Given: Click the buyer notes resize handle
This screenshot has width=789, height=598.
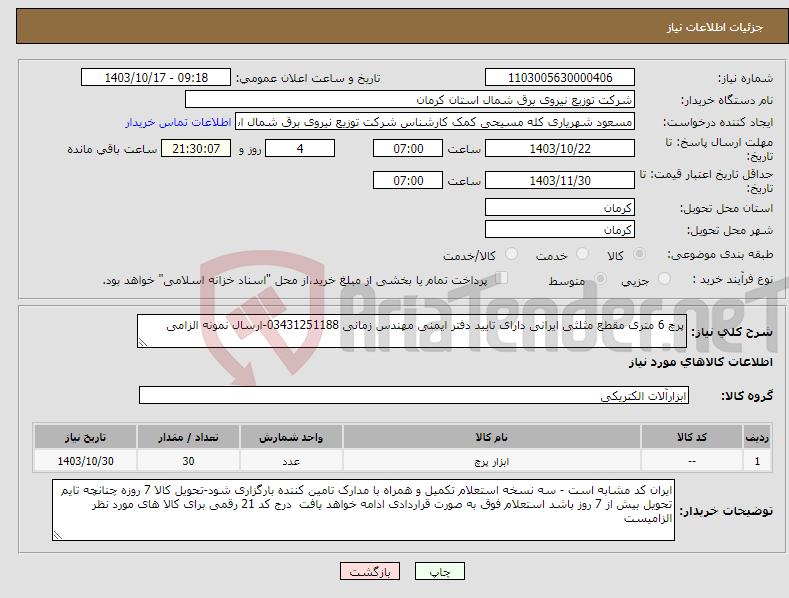Looking at the screenshot, I should 58,536.
